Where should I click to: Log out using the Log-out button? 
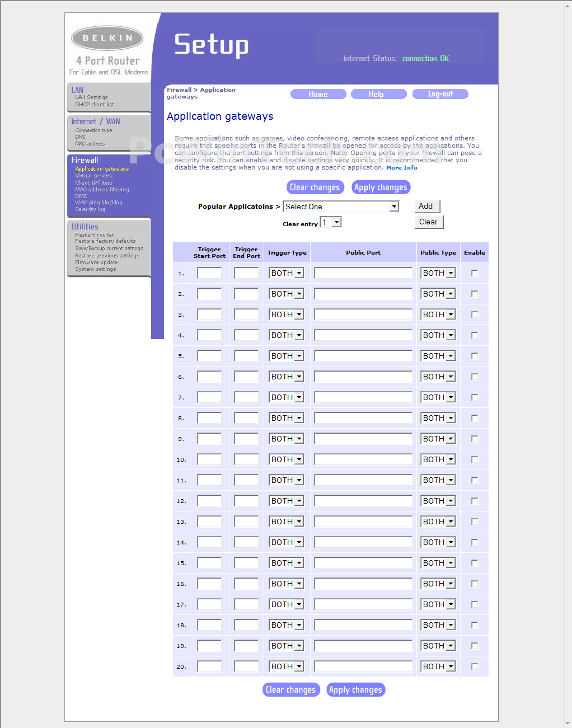[440, 94]
